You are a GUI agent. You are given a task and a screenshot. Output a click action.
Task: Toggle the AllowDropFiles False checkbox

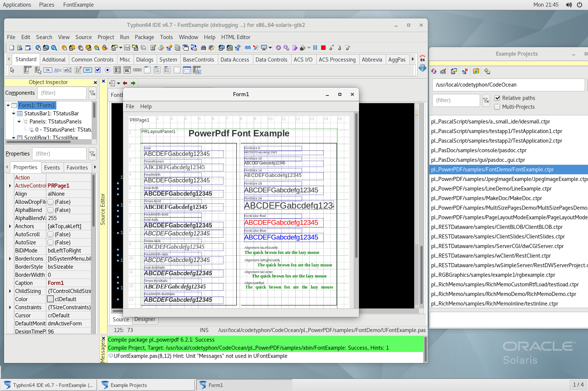(x=50, y=202)
